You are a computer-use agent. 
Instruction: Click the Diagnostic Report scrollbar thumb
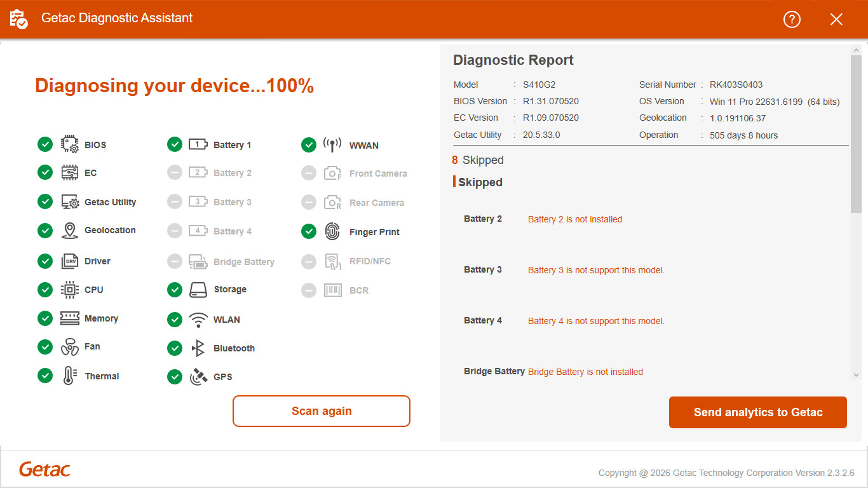856,133
